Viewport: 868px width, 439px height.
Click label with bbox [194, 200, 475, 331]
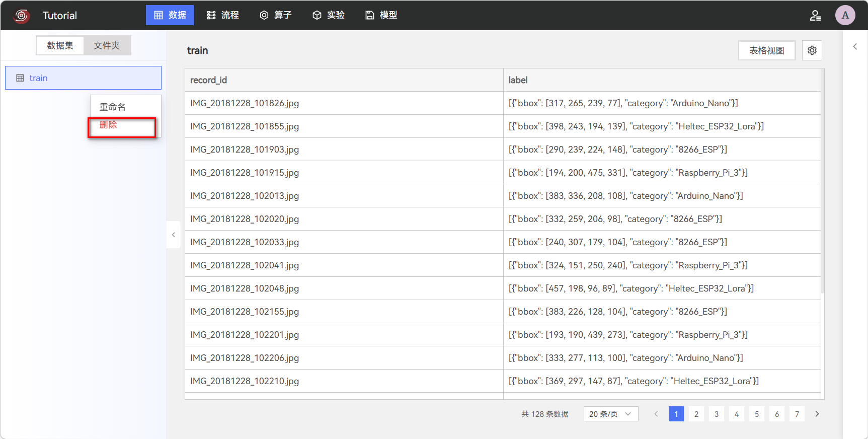tap(662, 173)
